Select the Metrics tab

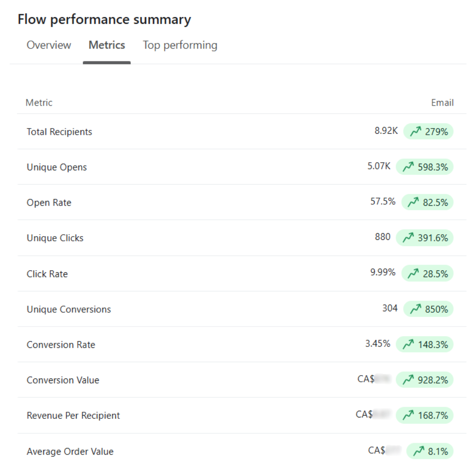[x=107, y=45]
